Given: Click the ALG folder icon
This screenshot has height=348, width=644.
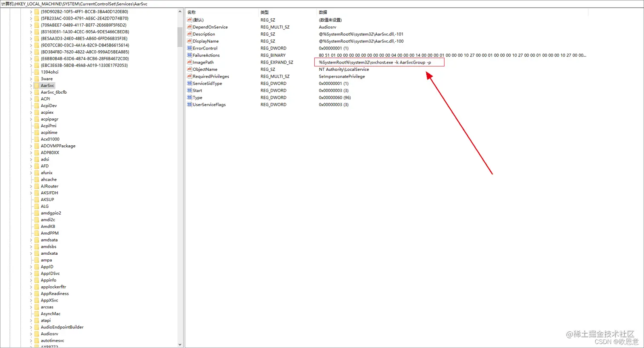Looking at the screenshot, I should coord(37,206).
